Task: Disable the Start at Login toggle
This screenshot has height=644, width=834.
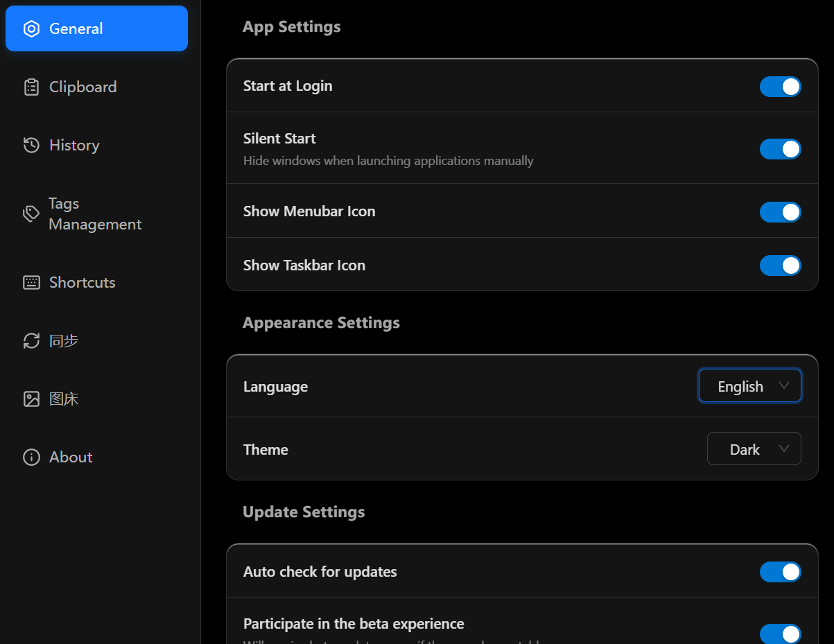Action: 780,87
